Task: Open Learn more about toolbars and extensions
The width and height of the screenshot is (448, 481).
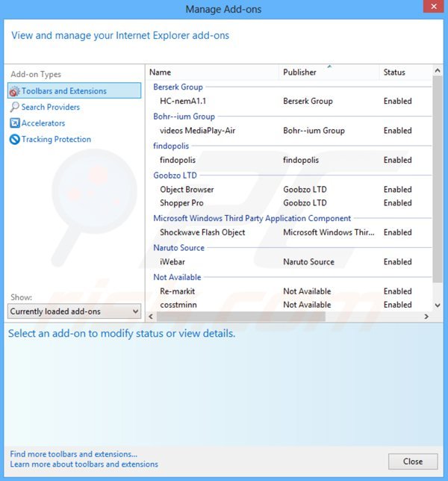Action: tap(84, 464)
